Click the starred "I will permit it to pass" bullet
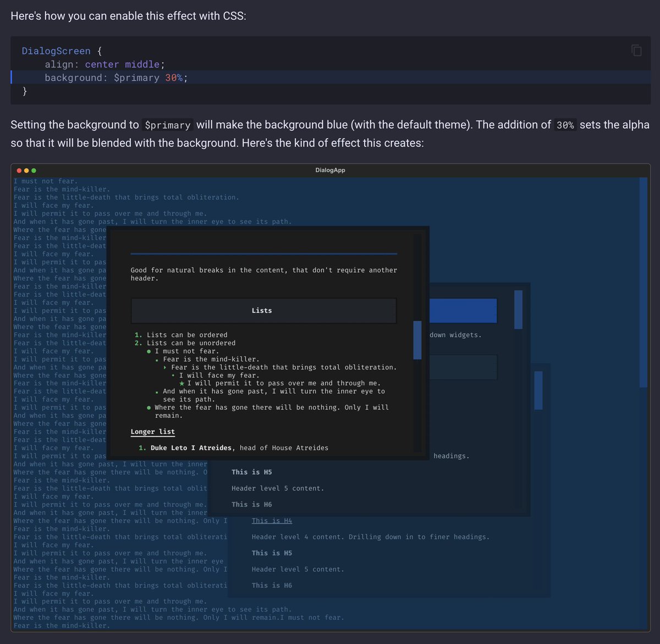The height and width of the screenshot is (644, 660). [279, 383]
